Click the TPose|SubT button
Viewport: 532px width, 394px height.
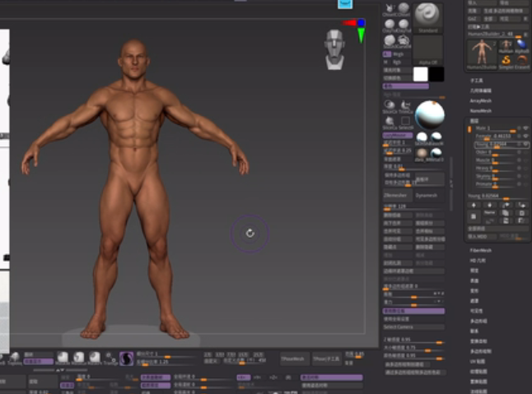[x=326, y=359]
